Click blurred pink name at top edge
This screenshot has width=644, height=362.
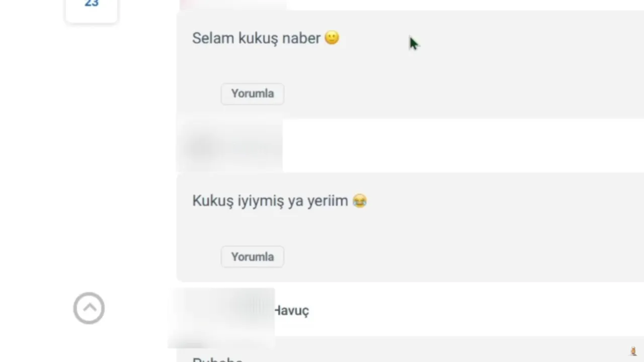[233, 4]
